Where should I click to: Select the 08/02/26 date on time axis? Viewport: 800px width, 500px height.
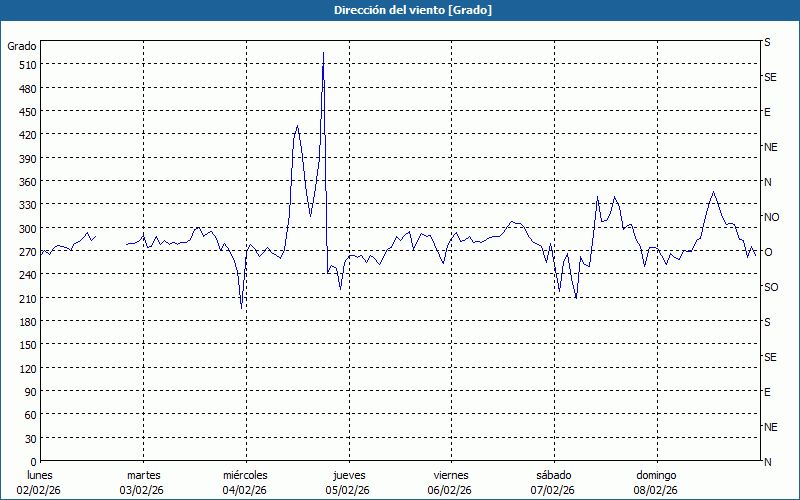[656, 490]
